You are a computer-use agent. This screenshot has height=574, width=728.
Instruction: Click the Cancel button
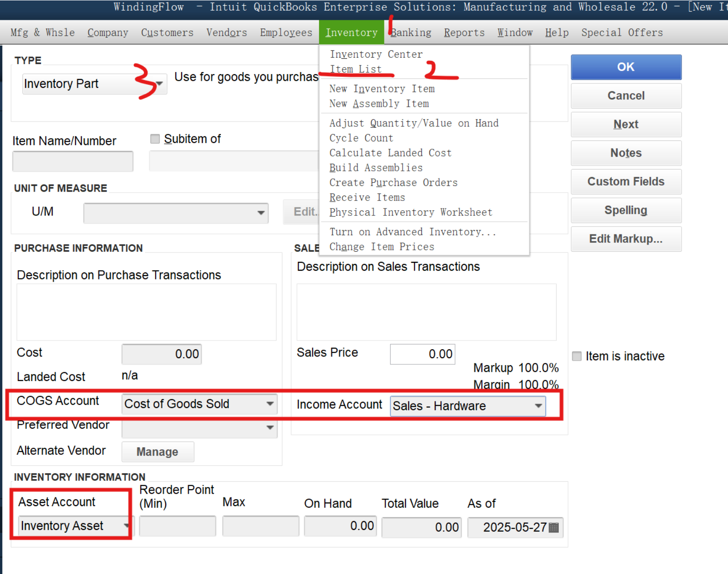[x=626, y=96]
